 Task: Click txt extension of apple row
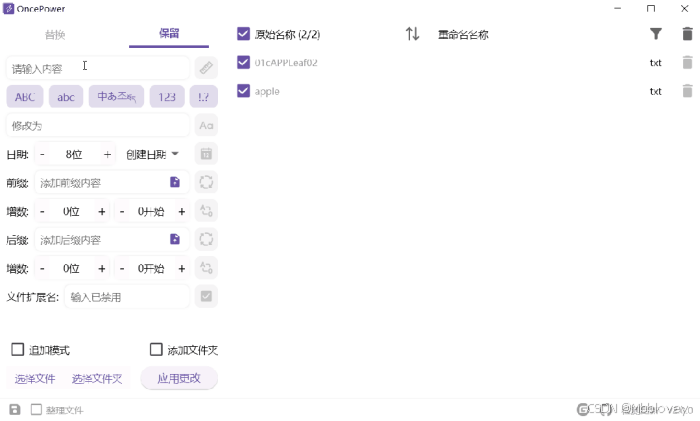click(x=655, y=92)
